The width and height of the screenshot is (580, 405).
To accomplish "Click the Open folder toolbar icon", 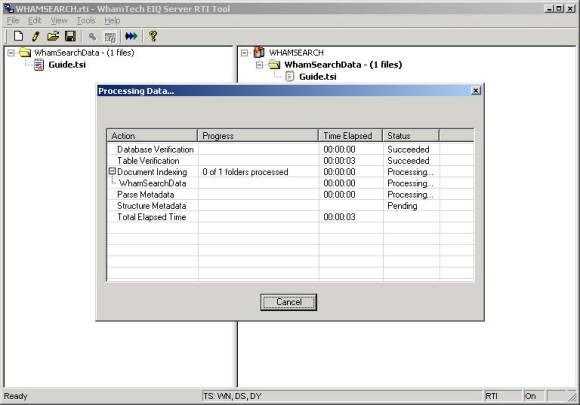I will pos(53,36).
